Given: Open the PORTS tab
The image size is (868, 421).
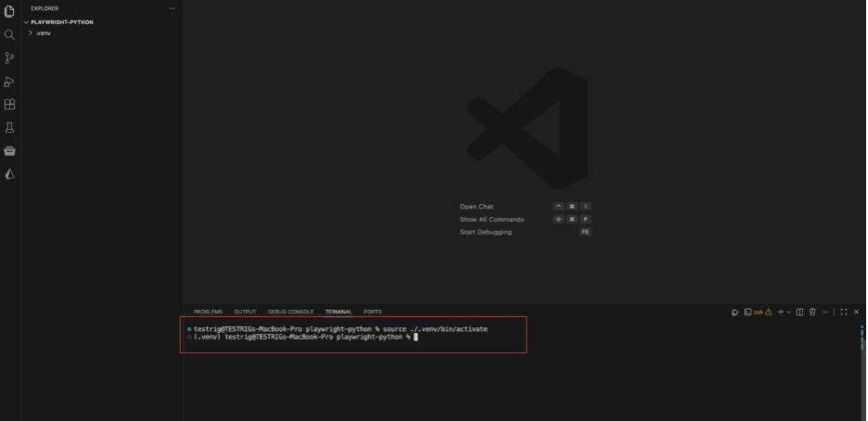Looking at the screenshot, I should [x=373, y=312].
